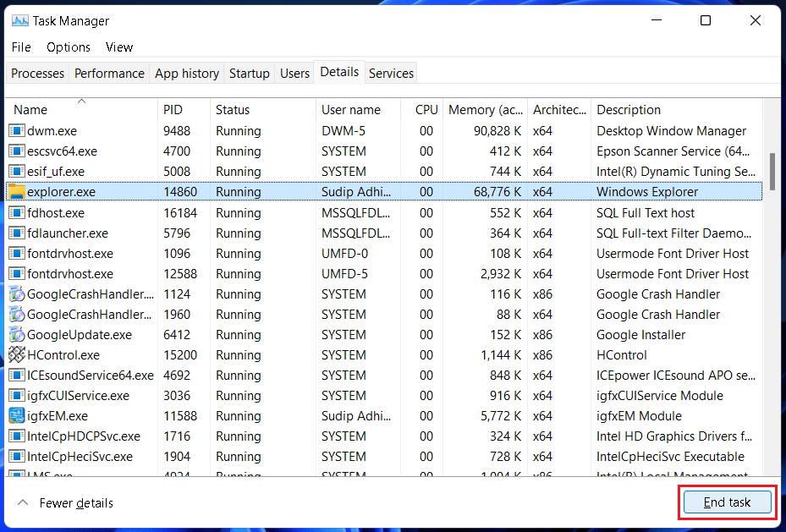Image resolution: width=786 pixels, height=532 pixels.
Task: Click the explorer.exe folder icon
Action: pyautogui.click(x=17, y=192)
